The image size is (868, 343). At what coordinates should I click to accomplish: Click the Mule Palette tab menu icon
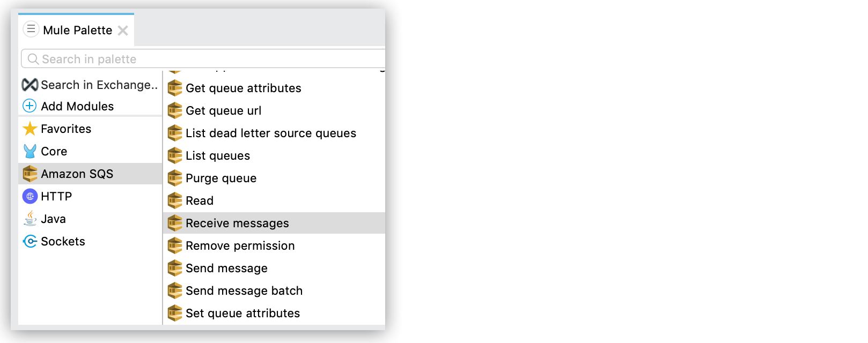[x=31, y=29]
